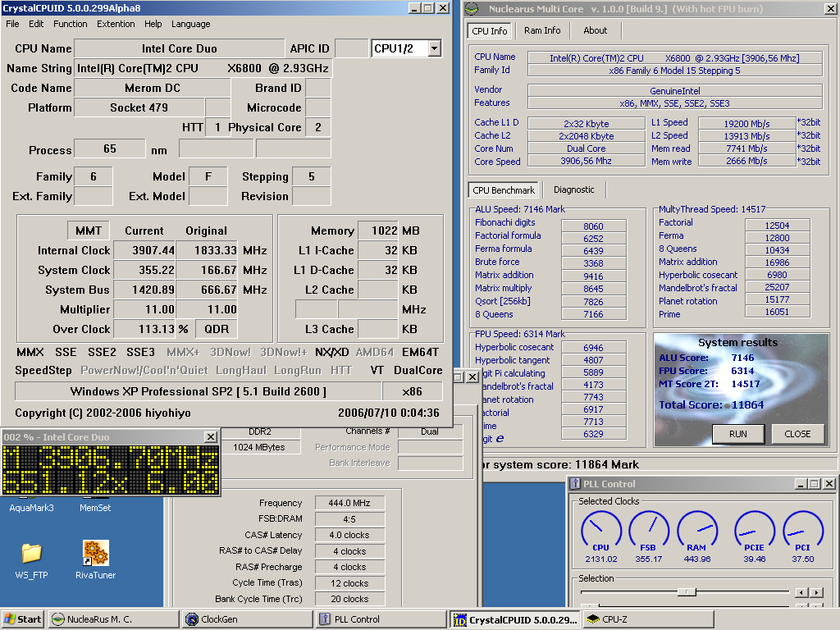Open the Function menu in CrystalCPUID
This screenshot has width=840, height=630.
pyautogui.click(x=71, y=24)
